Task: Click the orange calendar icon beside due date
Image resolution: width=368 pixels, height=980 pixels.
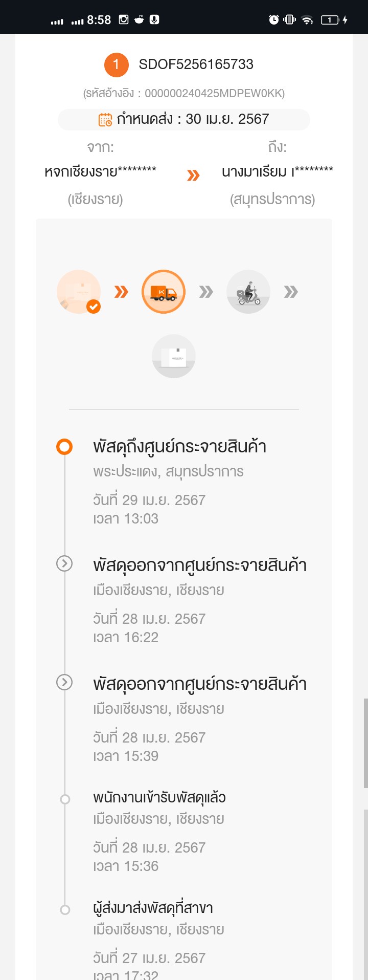Action: tap(105, 119)
